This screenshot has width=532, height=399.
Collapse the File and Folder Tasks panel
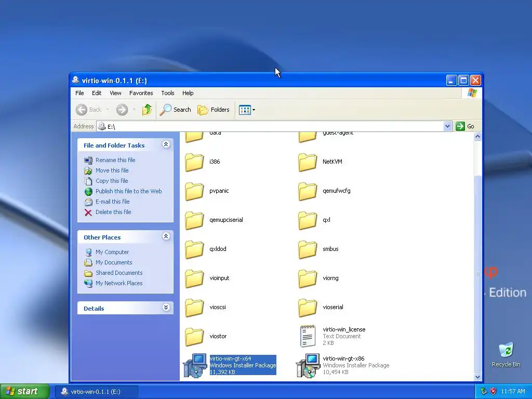166,144
